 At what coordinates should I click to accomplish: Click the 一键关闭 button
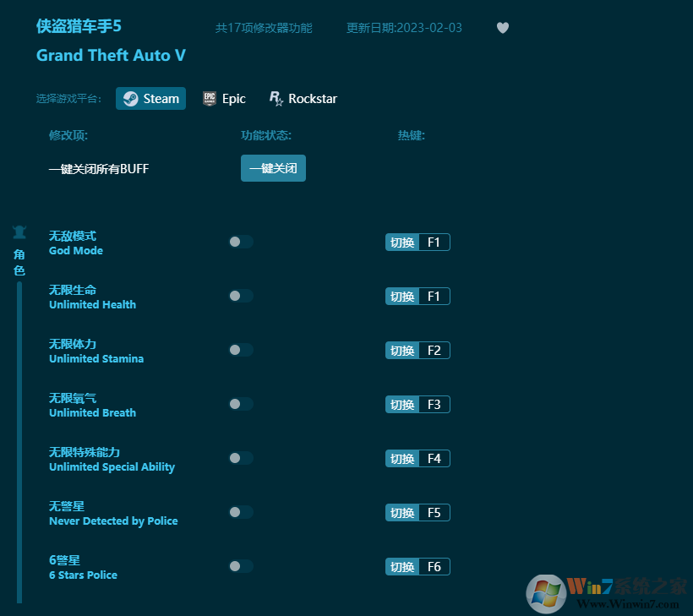[273, 168]
